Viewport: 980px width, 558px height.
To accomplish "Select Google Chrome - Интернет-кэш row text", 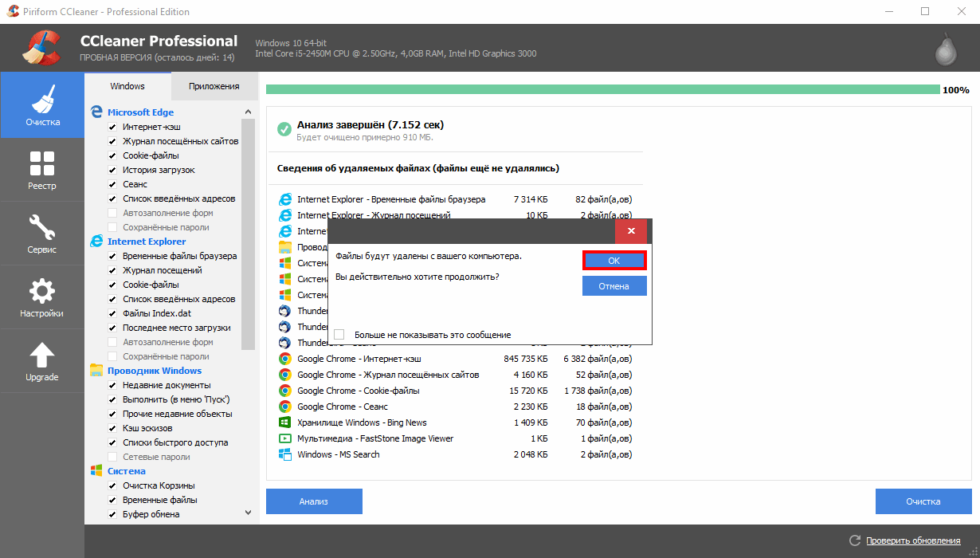I will (359, 359).
